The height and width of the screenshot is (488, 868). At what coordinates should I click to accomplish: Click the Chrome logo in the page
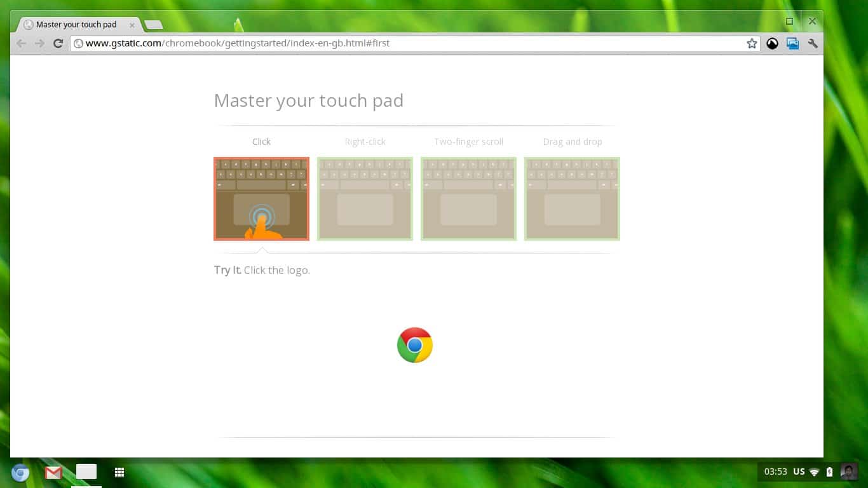(x=415, y=345)
